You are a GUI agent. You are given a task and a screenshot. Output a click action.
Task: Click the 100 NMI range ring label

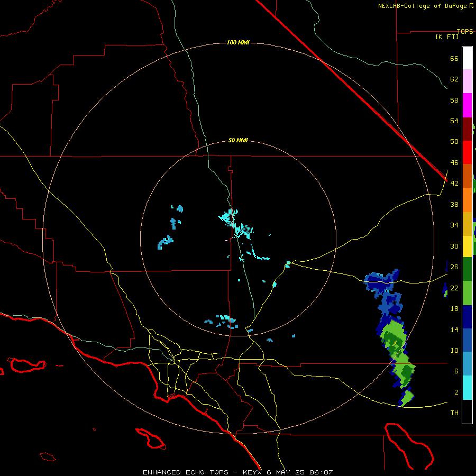click(238, 42)
